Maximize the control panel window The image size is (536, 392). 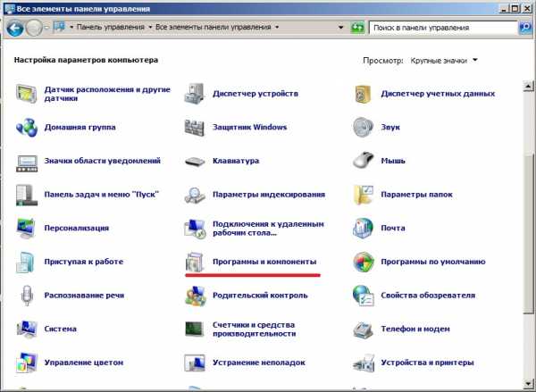tap(515, 8)
